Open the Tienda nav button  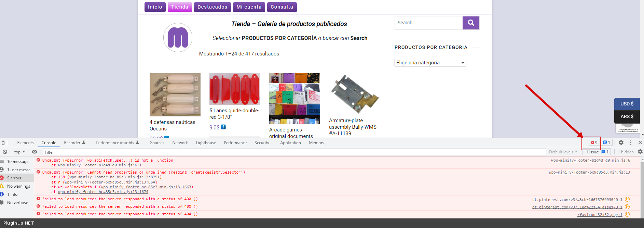point(180,7)
